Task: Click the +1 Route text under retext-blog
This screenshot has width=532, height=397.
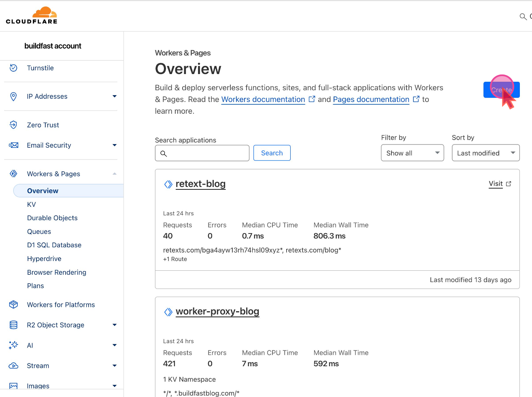Action: (x=175, y=259)
